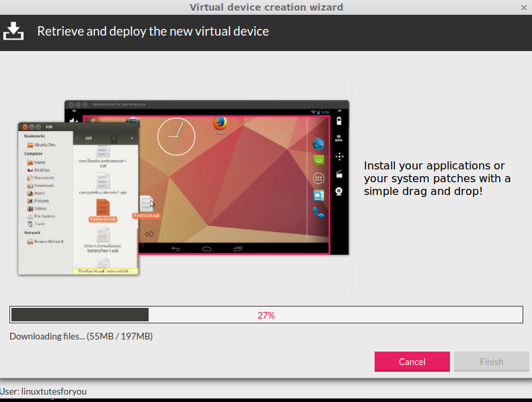Click the "Retrieve and deploy the new virtual device" heading

(x=153, y=32)
